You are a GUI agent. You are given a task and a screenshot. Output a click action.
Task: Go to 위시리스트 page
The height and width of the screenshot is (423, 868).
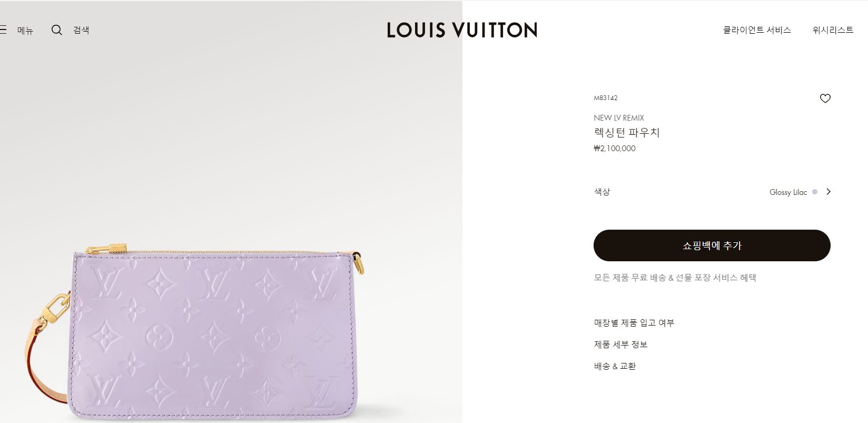[x=833, y=30]
